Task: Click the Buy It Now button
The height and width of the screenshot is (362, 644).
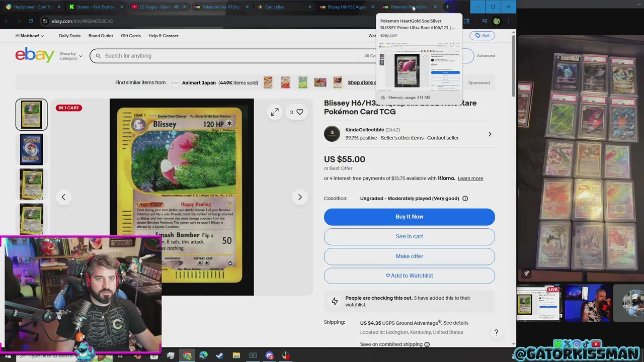Action: [409, 217]
